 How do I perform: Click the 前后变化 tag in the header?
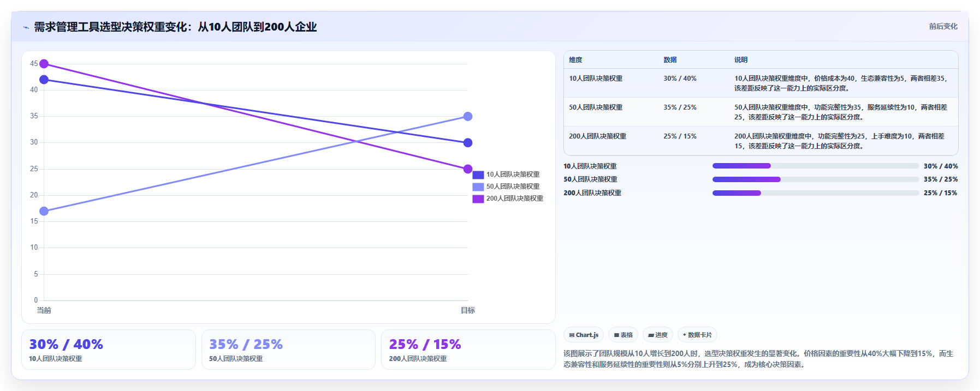pos(943,26)
